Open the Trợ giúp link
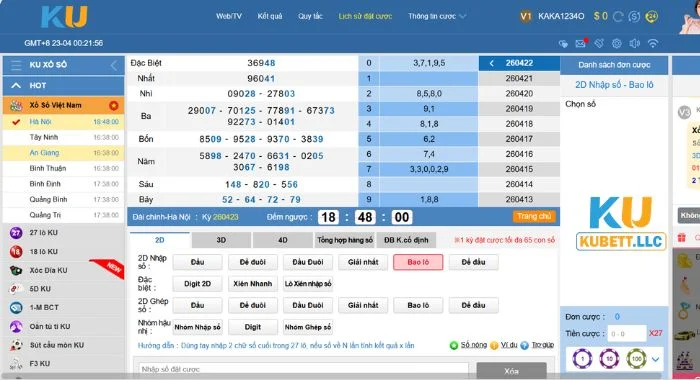This screenshot has width=700, height=380. (542, 345)
